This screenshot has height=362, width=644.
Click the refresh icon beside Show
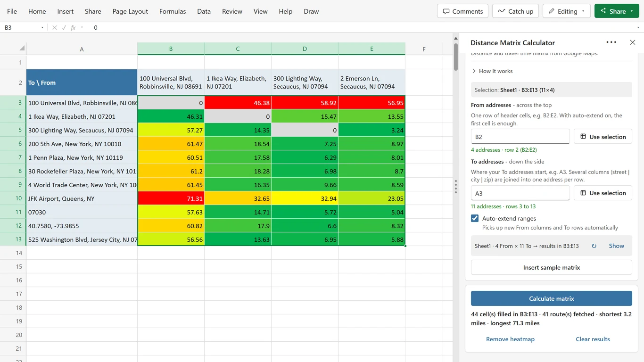click(594, 246)
